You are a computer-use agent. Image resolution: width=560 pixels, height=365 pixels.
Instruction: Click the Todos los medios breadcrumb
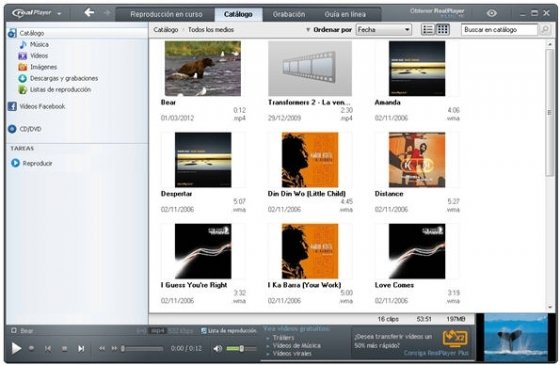point(211,30)
